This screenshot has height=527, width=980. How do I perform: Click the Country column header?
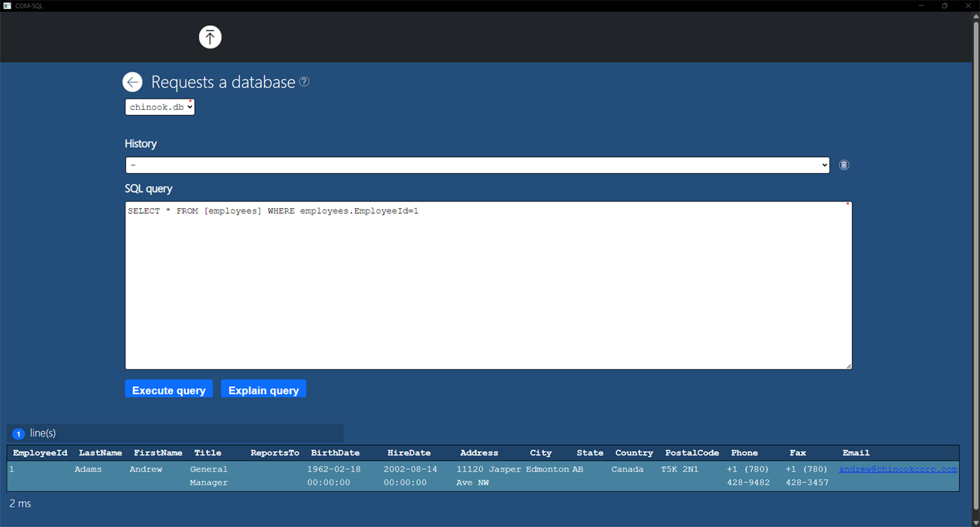click(x=634, y=453)
